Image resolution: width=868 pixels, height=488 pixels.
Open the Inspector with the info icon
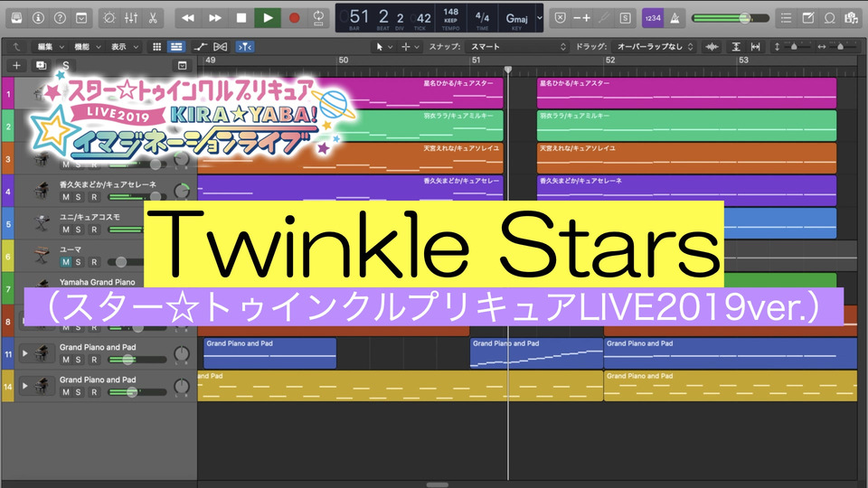(38, 18)
